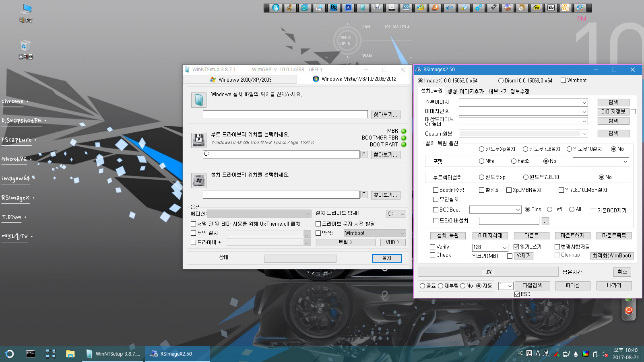Screen dimensions: 644x362
Task: Click the Windows install file path field
Action: coord(285,114)
